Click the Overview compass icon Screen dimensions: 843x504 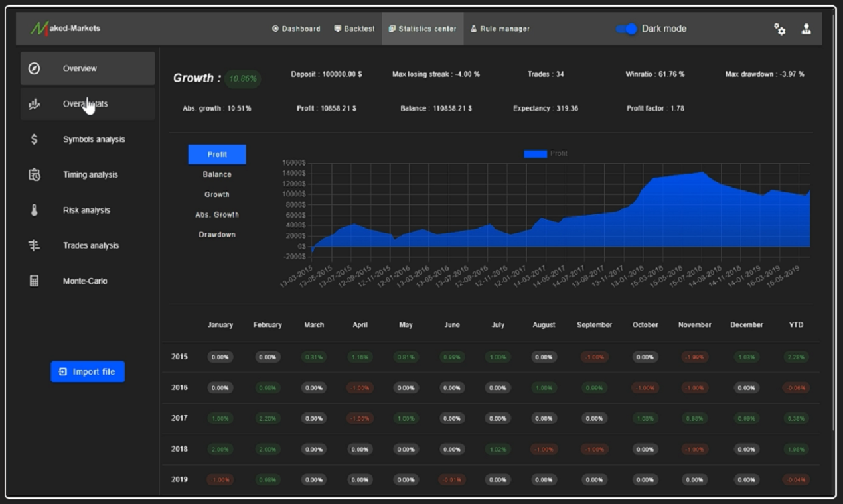tap(35, 68)
